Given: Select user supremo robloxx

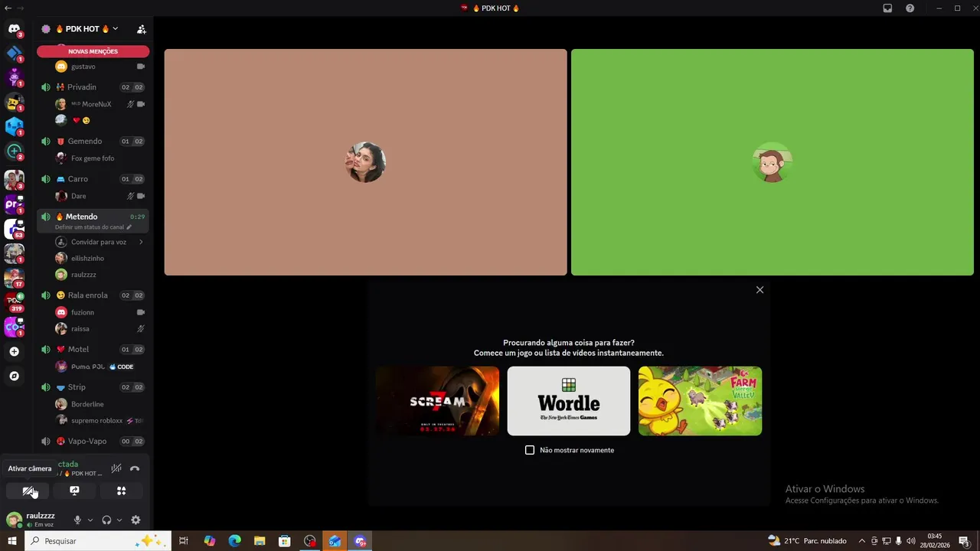Looking at the screenshot, I should click(100, 420).
